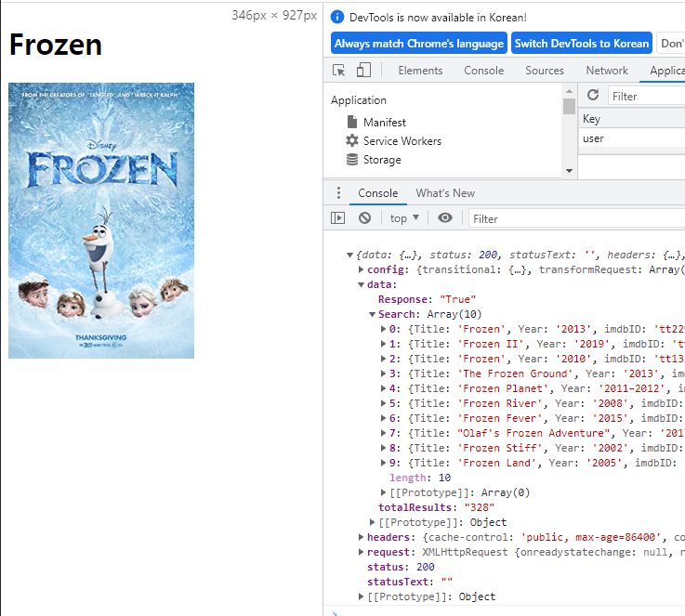This screenshot has height=616, width=685.
Task: Click Switch DevTools to Korean button
Action: [582, 44]
